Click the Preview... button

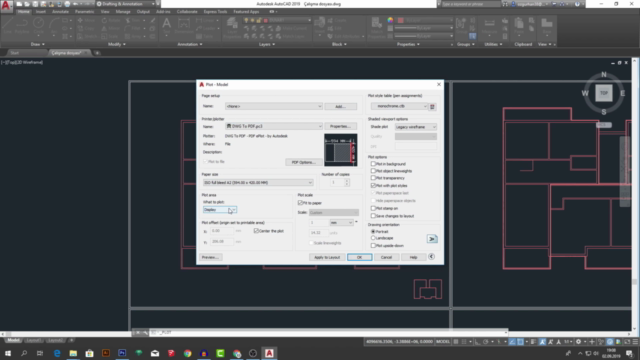tap(211, 257)
